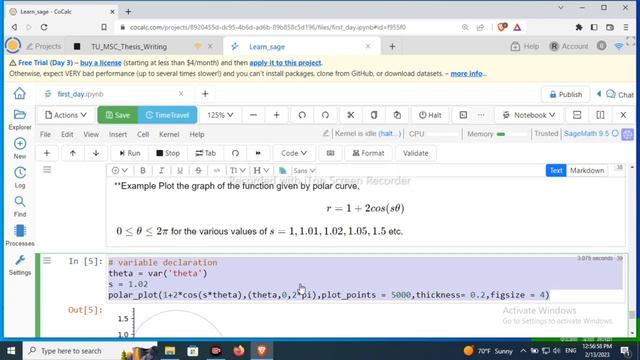
Task: Open the Cell menu
Action: 143,134
